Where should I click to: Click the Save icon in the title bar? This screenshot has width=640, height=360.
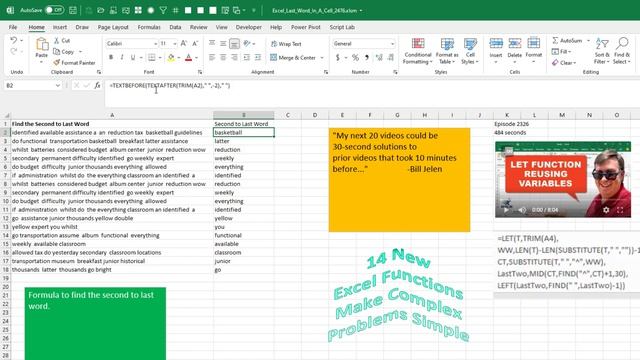click(x=73, y=10)
